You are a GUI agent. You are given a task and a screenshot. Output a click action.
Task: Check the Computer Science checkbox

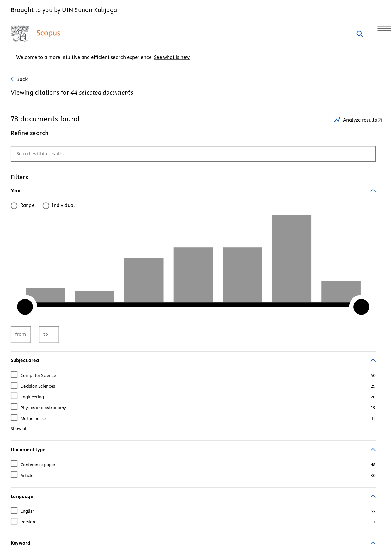coord(14,375)
